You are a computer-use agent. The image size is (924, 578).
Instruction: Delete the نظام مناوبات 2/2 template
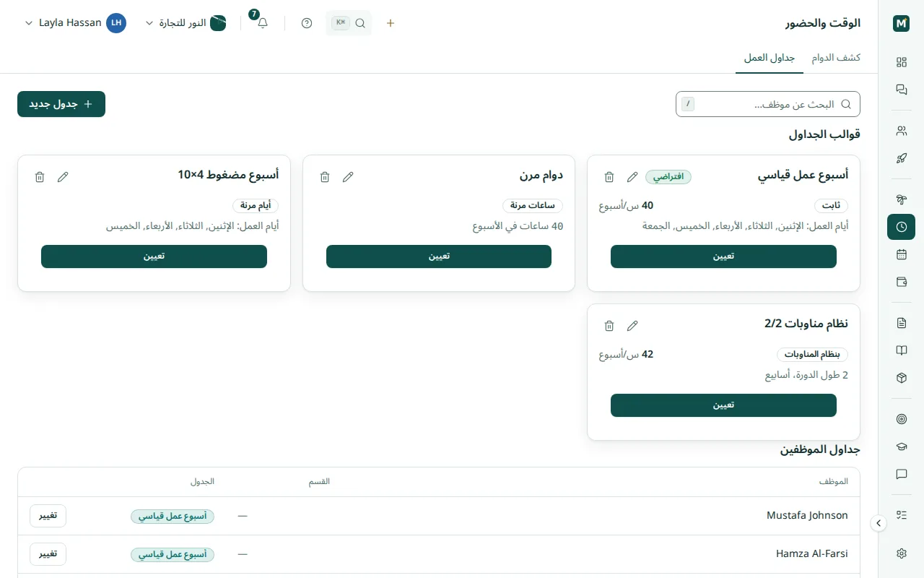click(x=609, y=326)
